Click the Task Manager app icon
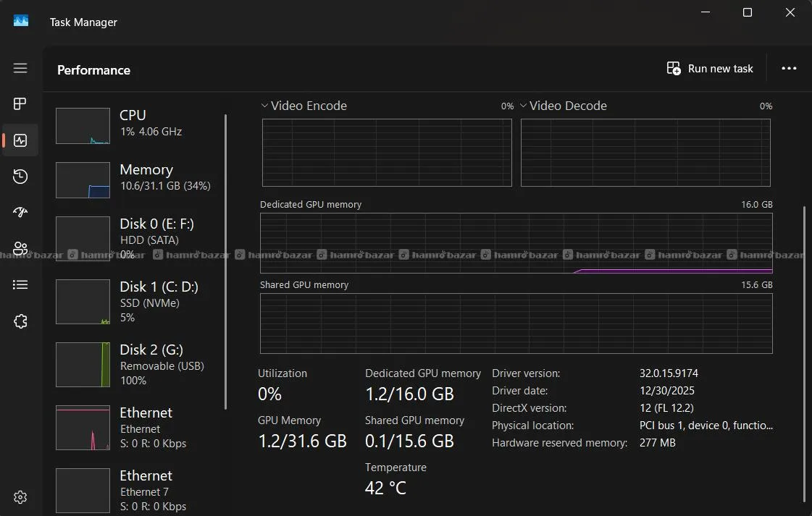Image resolution: width=812 pixels, height=516 pixels. 21,21
